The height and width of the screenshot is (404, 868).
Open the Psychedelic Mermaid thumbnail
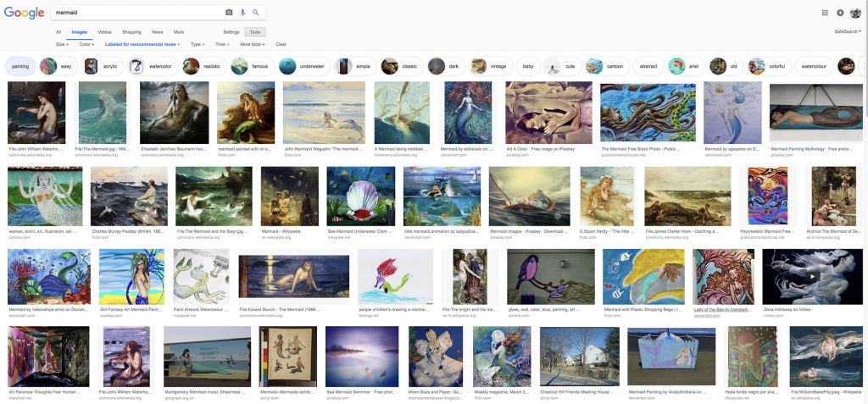tap(767, 196)
